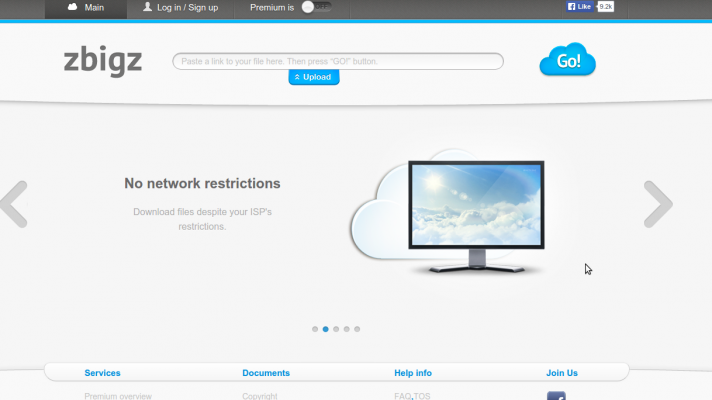This screenshot has height=400, width=712.
Task: Click the Help info footer heading
Action: click(413, 373)
